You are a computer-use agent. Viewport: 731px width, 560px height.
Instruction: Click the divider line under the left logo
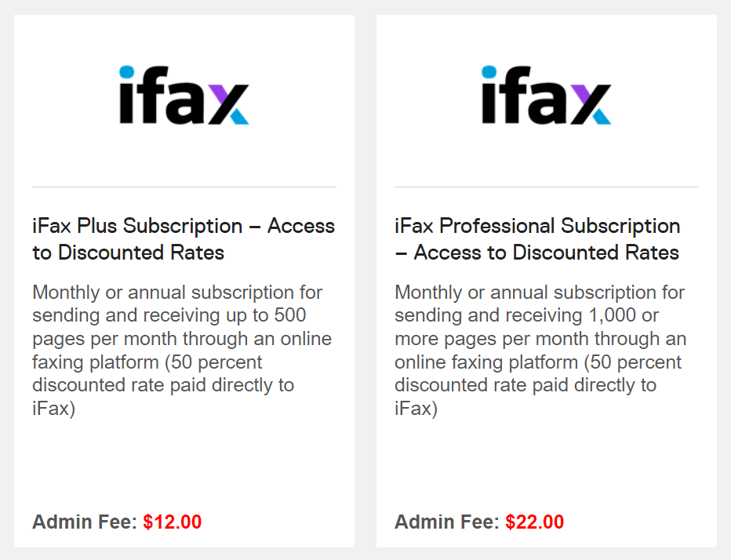184,187
